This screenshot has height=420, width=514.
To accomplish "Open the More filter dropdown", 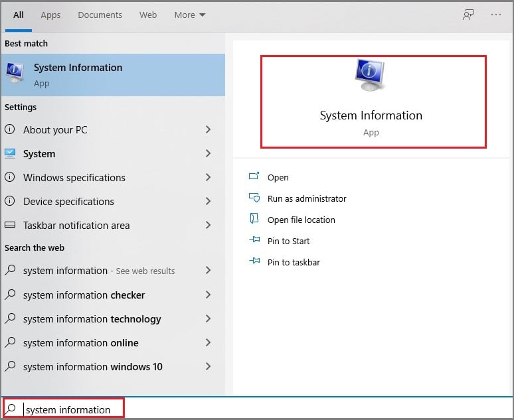I will tap(190, 15).
